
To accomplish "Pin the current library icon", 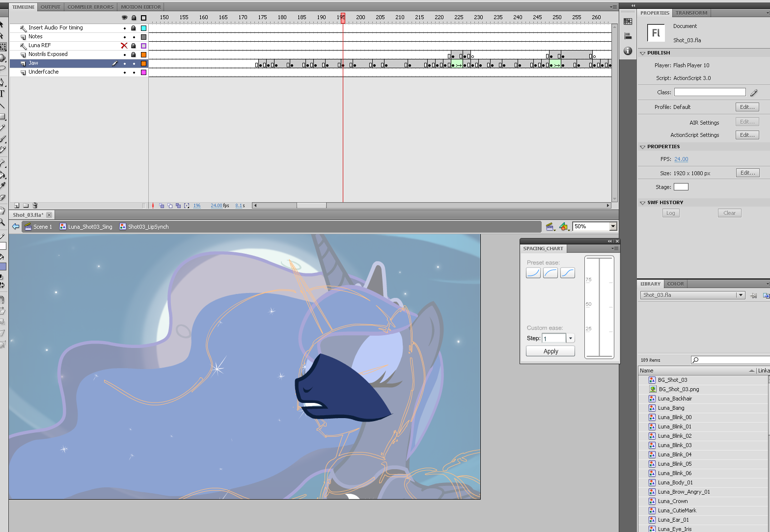I will coord(753,295).
